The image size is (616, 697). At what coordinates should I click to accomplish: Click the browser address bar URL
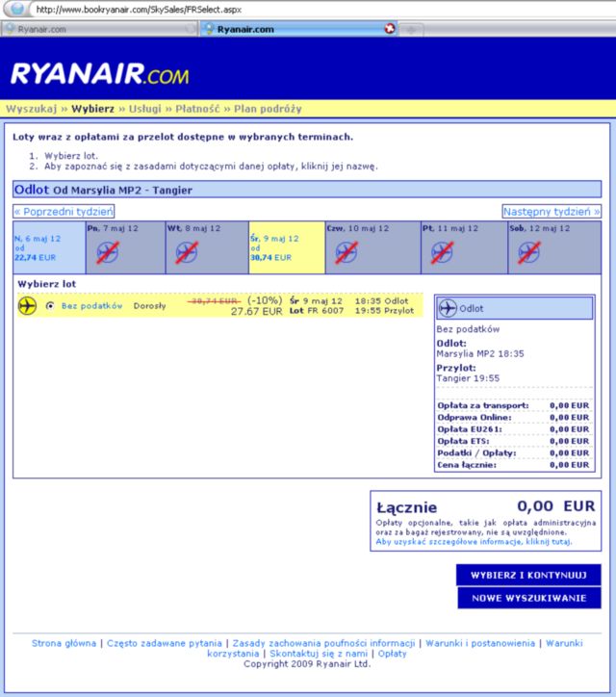click(x=139, y=9)
